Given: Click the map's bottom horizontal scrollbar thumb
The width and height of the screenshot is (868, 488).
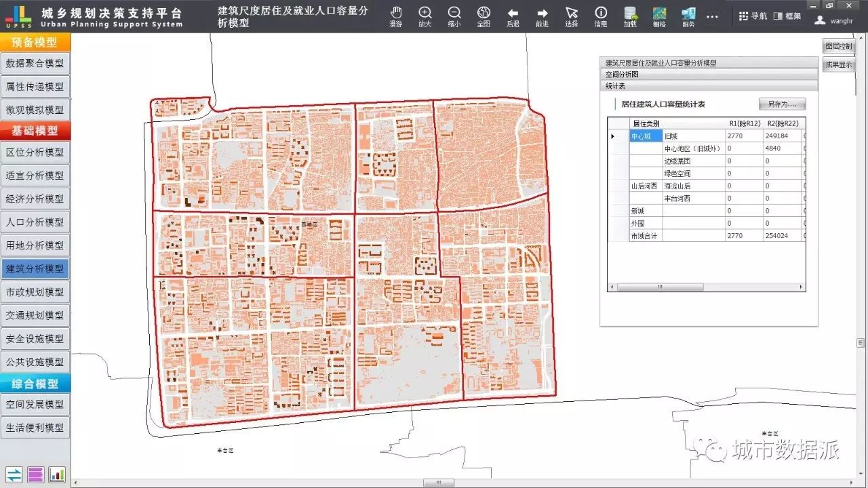Looking at the screenshot, I should tap(439, 483).
